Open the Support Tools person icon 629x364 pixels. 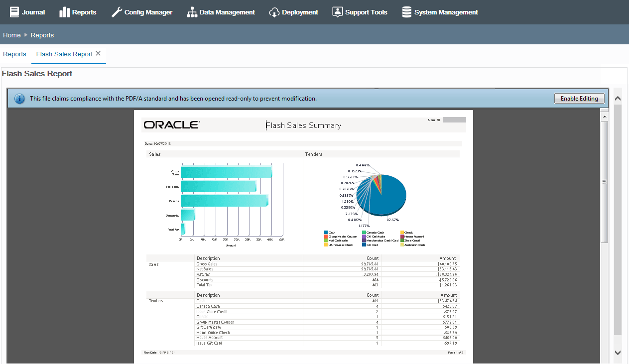click(337, 12)
